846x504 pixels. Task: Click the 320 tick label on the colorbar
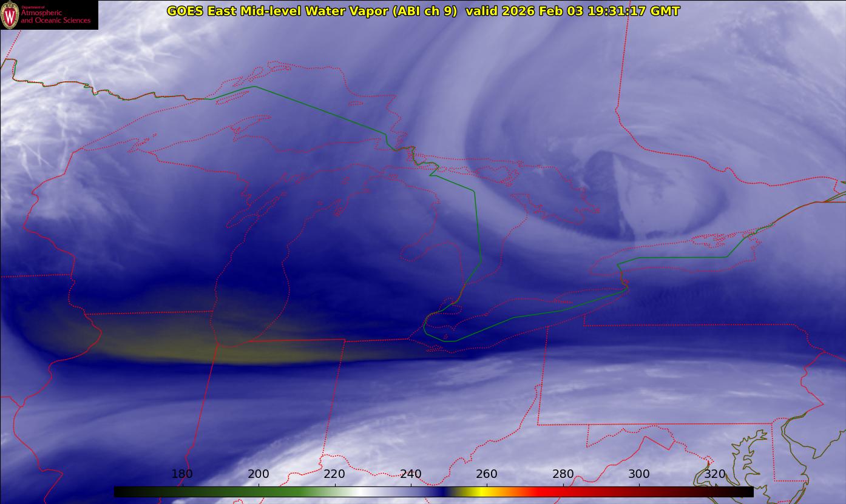click(715, 474)
